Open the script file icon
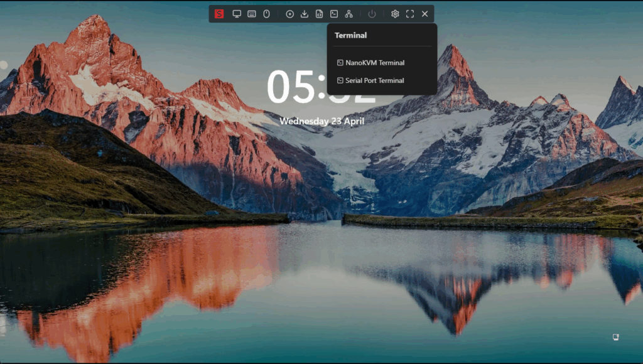This screenshot has height=364, width=643. coord(319,14)
